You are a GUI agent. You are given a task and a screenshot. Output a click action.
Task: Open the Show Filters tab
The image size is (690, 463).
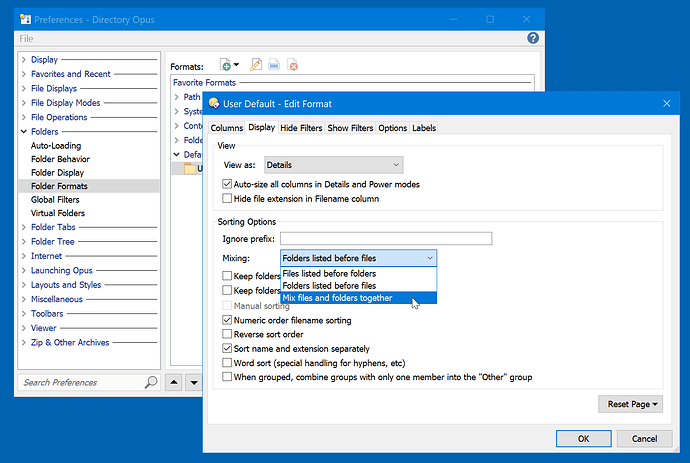tap(350, 128)
